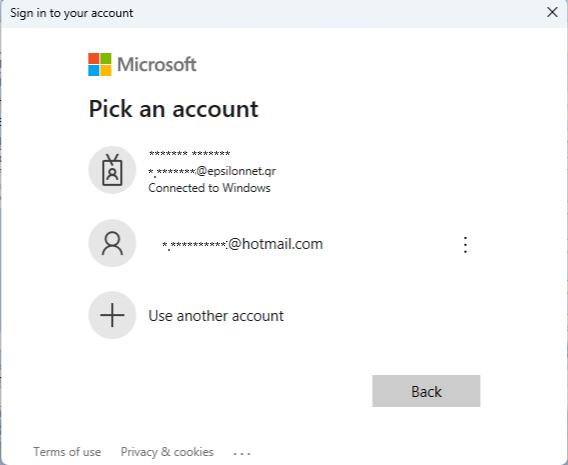The width and height of the screenshot is (568, 465).
Task: Open the three-dot menu beside hotmail account
Action: 465,244
